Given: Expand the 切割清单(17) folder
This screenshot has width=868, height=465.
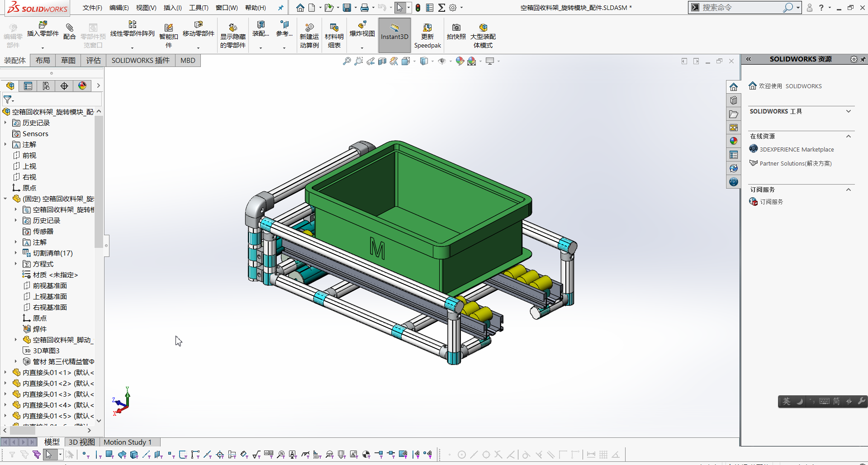Looking at the screenshot, I should pos(16,253).
